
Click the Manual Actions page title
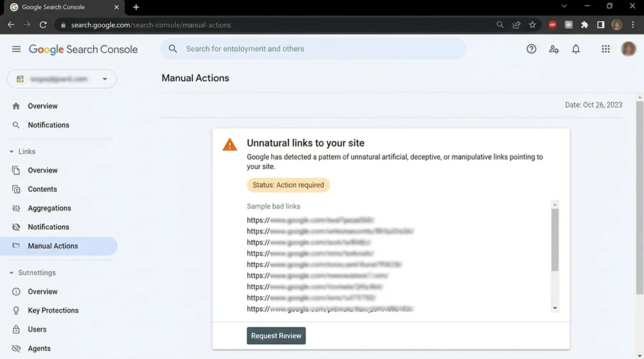195,78
